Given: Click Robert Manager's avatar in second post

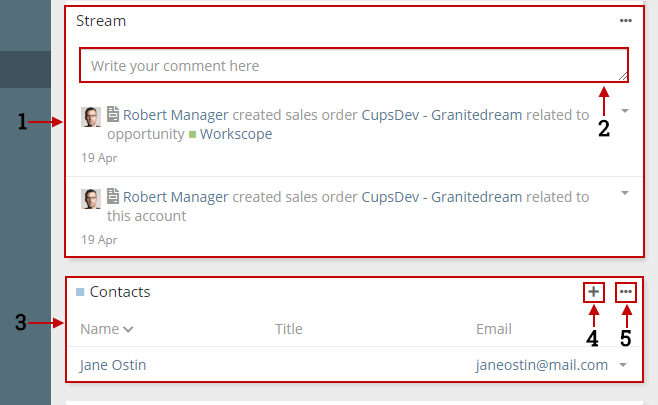Looking at the screenshot, I should click(x=91, y=199).
